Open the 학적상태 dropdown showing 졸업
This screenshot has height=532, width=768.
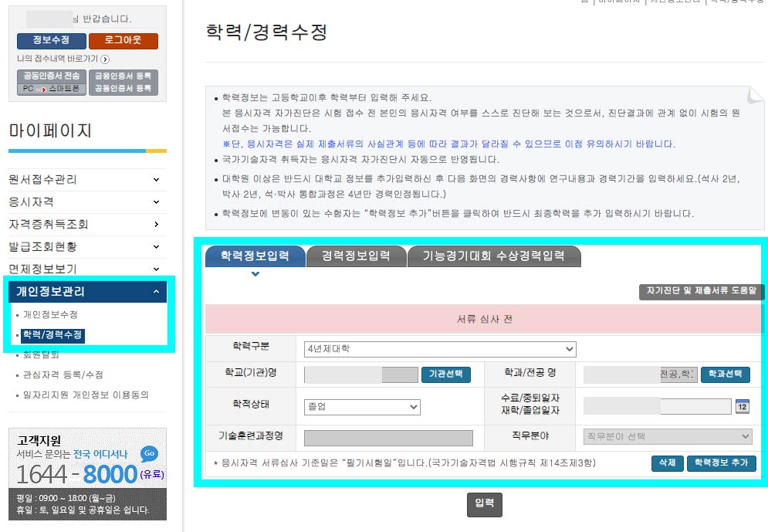point(363,407)
